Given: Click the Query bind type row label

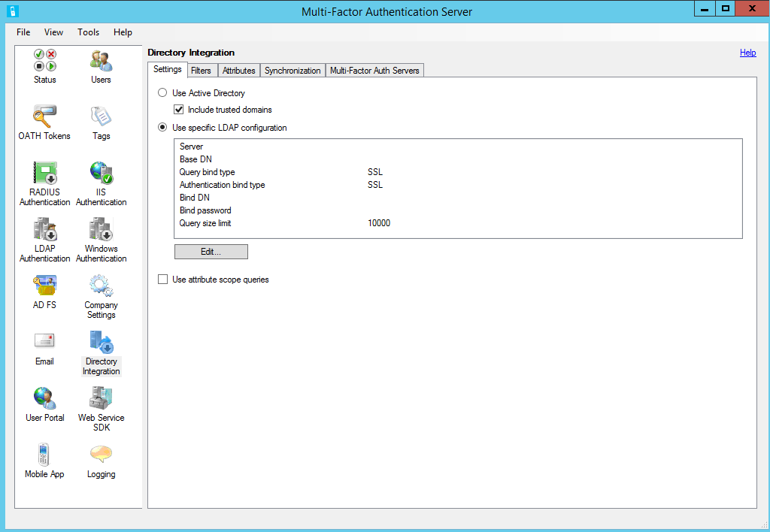Looking at the screenshot, I should pyautogui.click(x=208, y=172).
